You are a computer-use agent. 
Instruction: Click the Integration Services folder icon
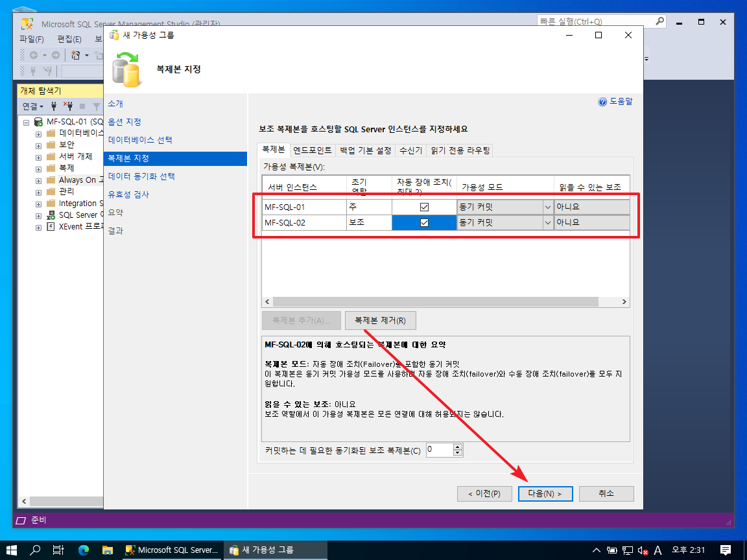coord(51,204)
